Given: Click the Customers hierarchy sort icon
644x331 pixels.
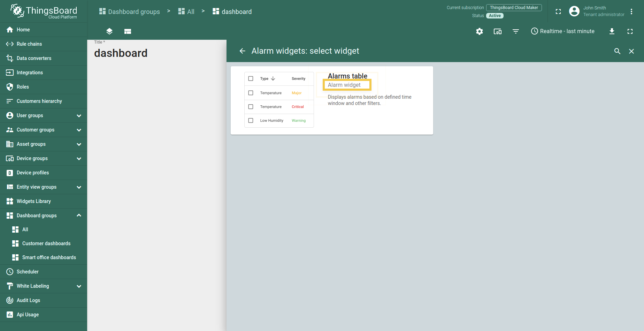Looking at the screenshot, I should pyautogui.click(x=10, y=101).
